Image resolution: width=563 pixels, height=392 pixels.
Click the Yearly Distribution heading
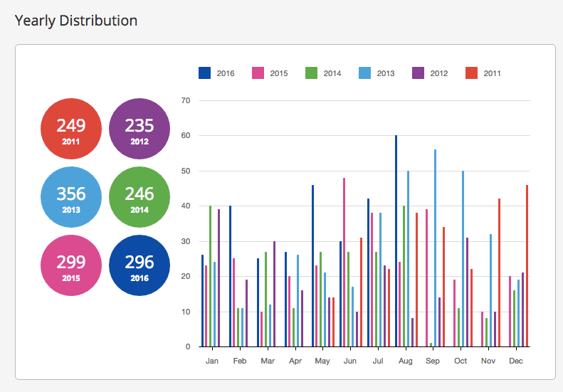pyautogui.click(x=76, y=21)
